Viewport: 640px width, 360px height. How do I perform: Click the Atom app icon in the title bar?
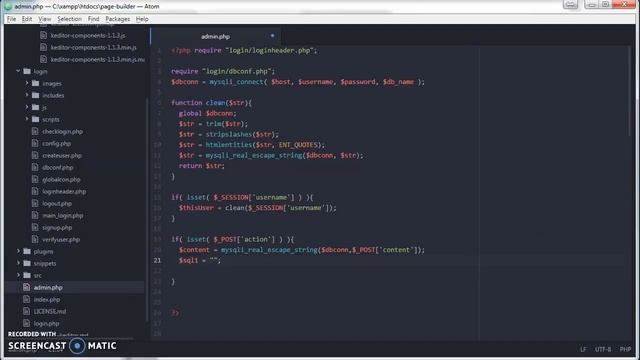[8, 6]
